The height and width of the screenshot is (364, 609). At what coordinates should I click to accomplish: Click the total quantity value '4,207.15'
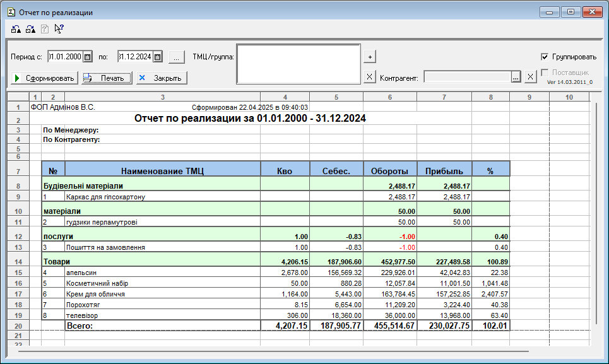pos(292,326)
